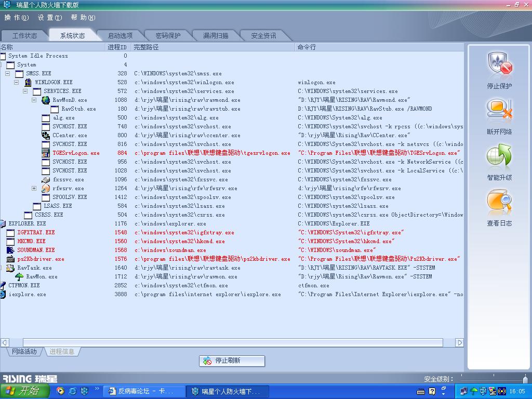This screenshot has height=399, width=532.
Task: Click the rfwsrv.exe firewall service icon
Action: pos(46,188)
